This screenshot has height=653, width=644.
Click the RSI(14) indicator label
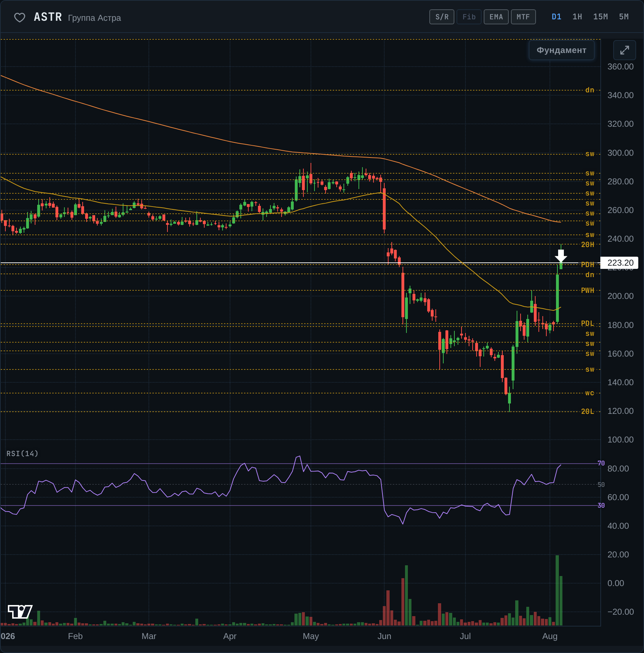[22, 454]
